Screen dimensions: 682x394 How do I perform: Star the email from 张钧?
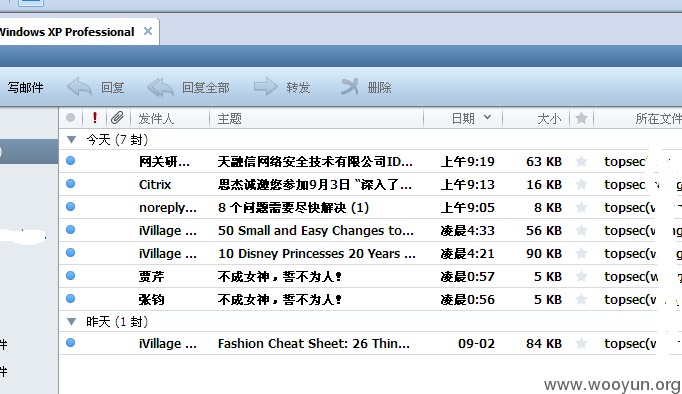coord(581,300)
